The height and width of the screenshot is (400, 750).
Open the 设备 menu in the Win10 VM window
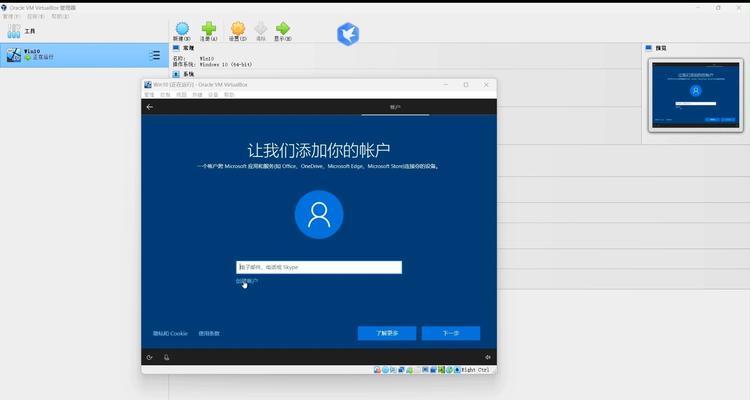tap(213, 95)
